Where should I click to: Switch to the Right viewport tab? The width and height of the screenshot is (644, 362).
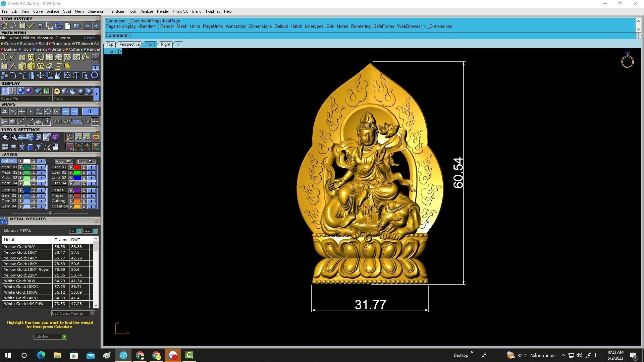pyautogui.click(x=165, y=44)
